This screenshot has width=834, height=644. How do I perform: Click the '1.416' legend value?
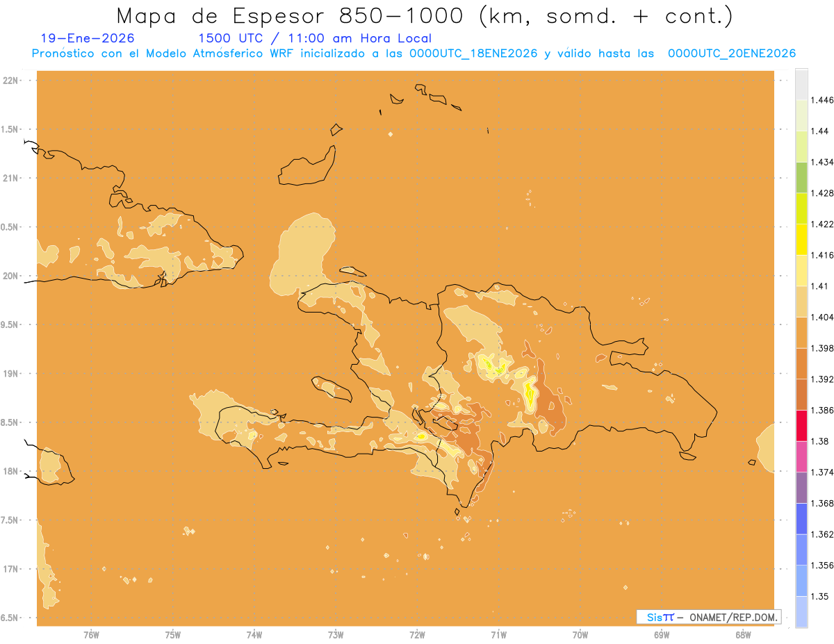(x=821, y=255)
